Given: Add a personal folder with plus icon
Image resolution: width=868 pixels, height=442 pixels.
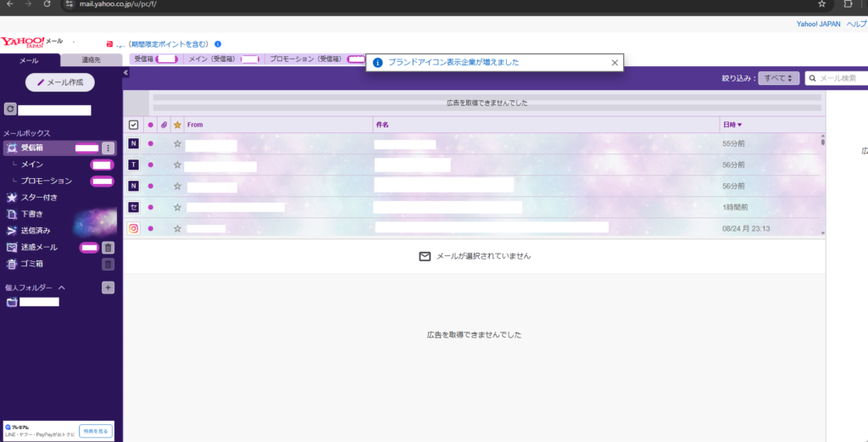Looking at the screenshot, I should pos(108,288).
